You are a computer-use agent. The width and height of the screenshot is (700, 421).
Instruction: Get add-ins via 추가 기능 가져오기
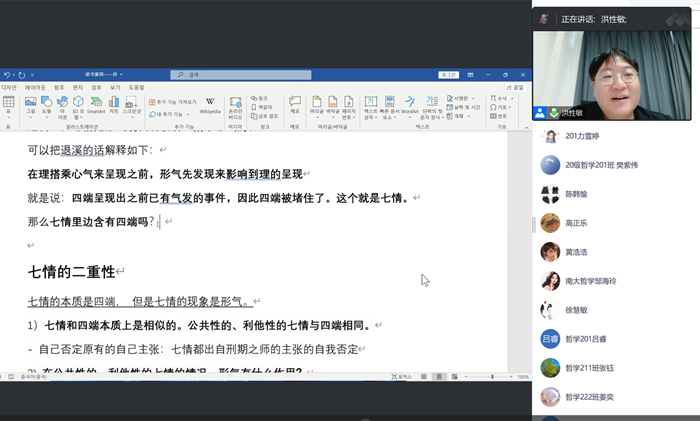pyautogui.click(x=172, y=102)
